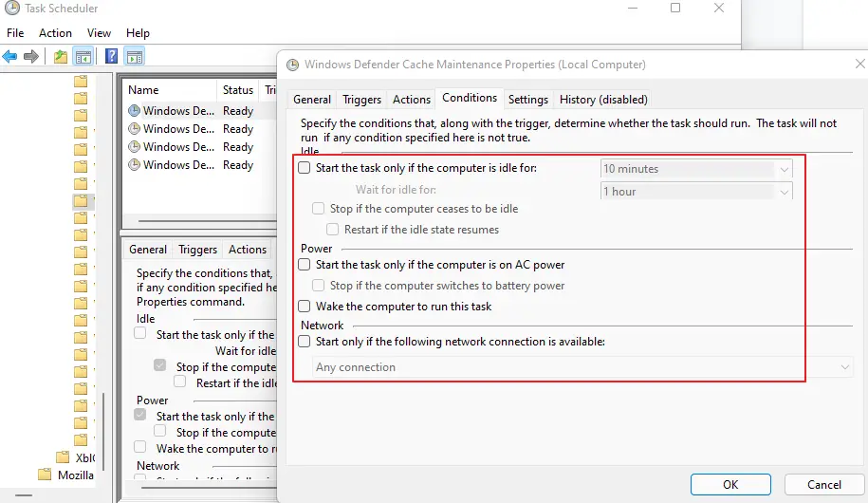Screen dimensions: 868x503
Task: Open the View menu
Action: pos(99,32)
